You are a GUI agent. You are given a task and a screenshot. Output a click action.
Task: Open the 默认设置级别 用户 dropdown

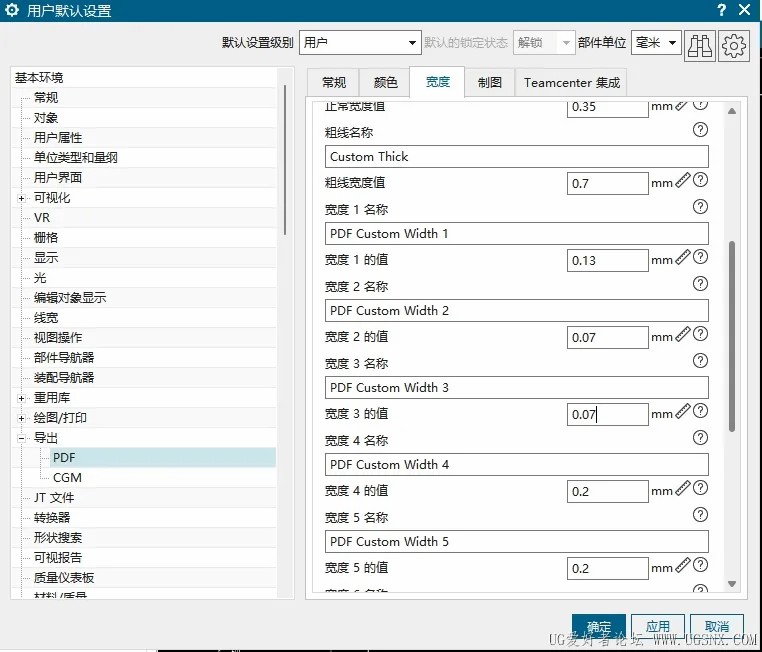click(x=360, y=43)
